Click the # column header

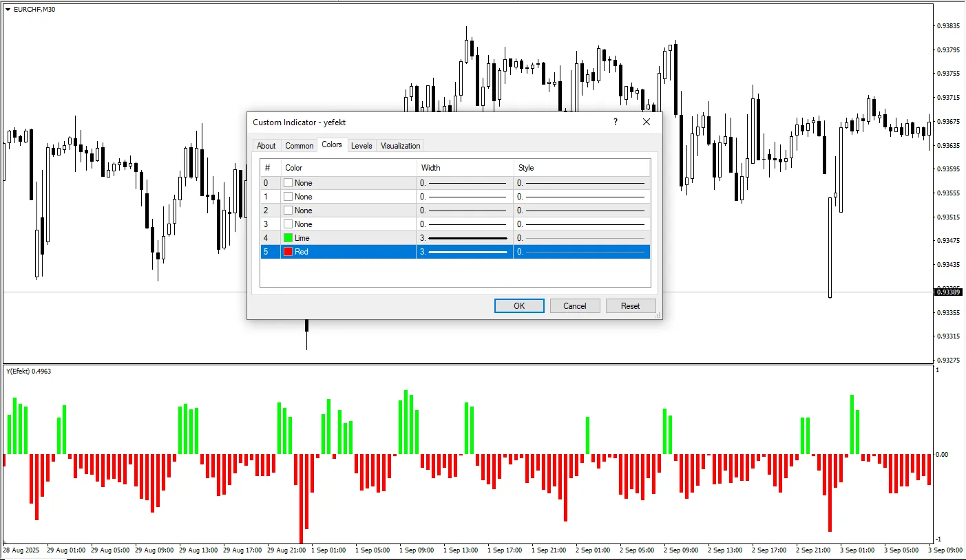tap(271, 168)
